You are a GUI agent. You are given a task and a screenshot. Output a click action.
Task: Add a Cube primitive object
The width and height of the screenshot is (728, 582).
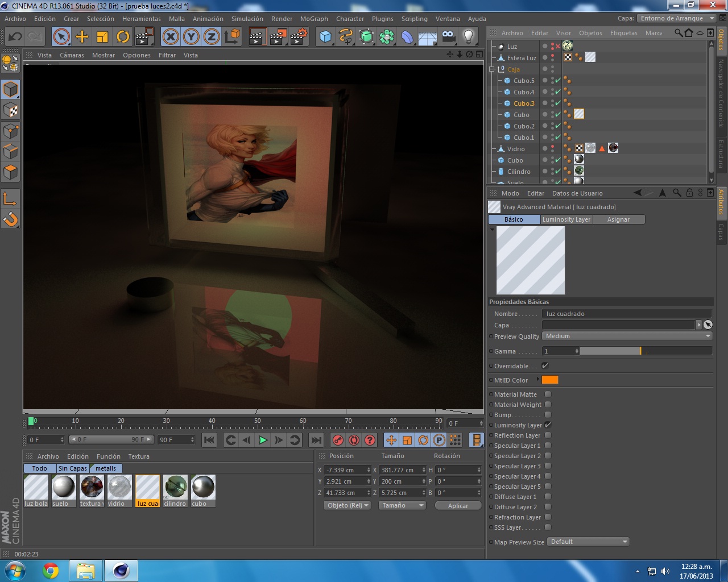(x=325, y=37)
